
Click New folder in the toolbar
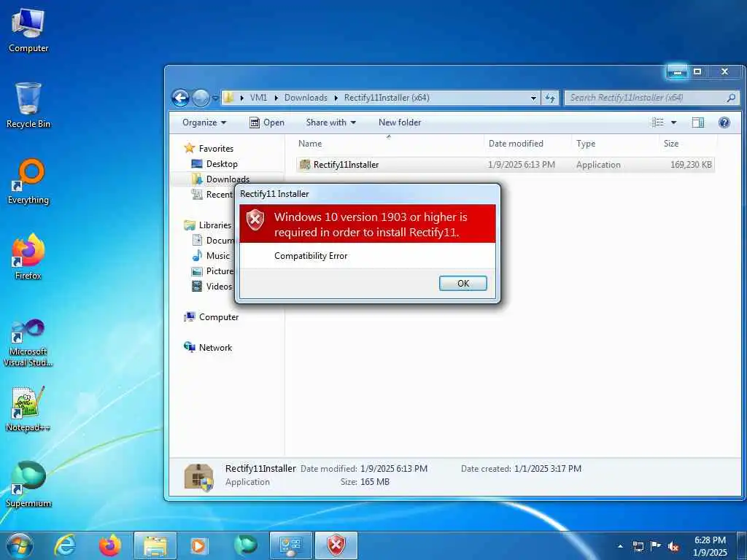pyautogui.click(x=400, y=122)
